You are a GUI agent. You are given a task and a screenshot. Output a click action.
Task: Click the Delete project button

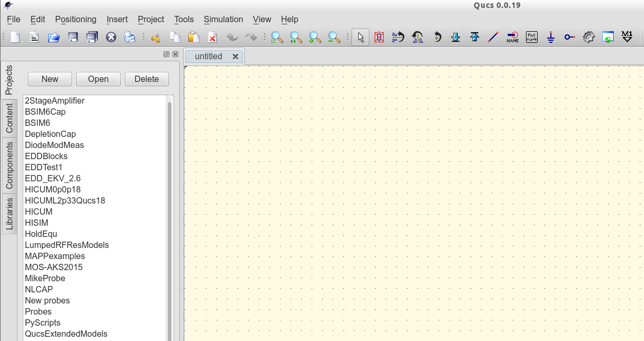pyautogui.click(x=147, y=79)
